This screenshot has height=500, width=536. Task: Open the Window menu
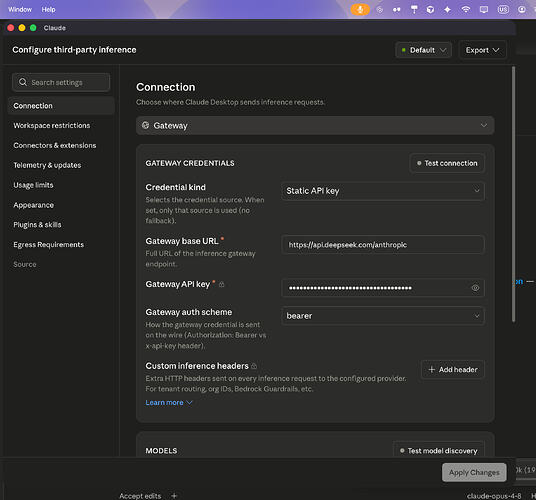point(20,10)
